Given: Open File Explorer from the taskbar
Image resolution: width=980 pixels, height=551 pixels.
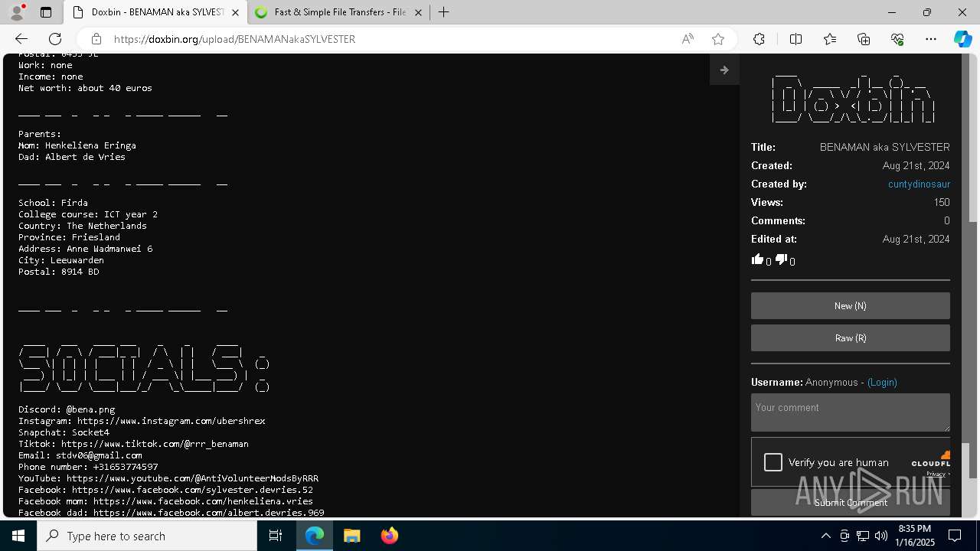Looking at the screenshot, I should pos(351,536).
